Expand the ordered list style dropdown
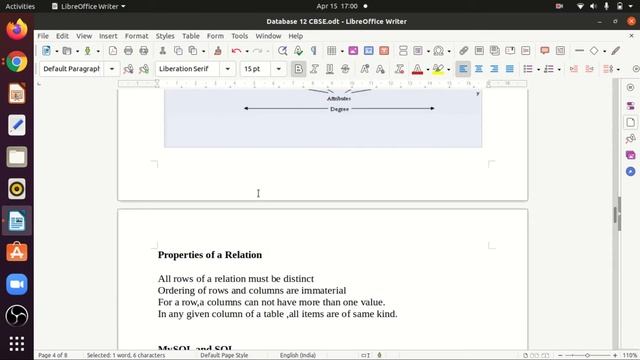Image resolution: width=640 pixels, height=360 pixels. [x=559, y=69]
